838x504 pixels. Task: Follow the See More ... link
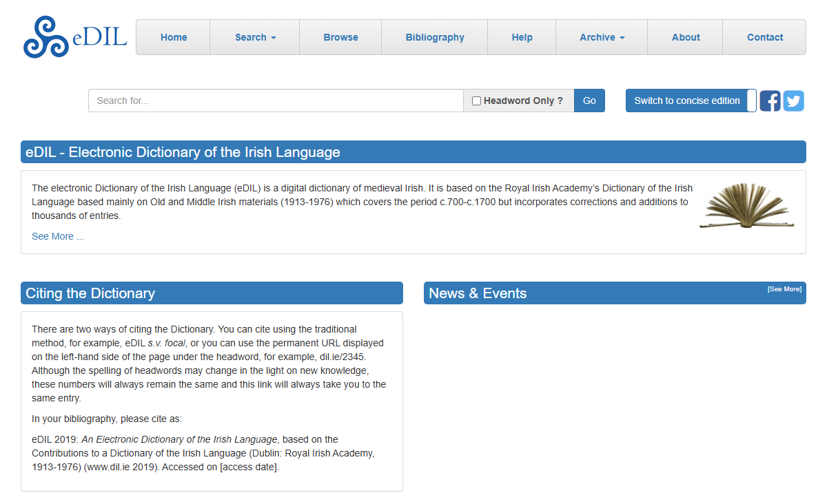coord(58,236)
